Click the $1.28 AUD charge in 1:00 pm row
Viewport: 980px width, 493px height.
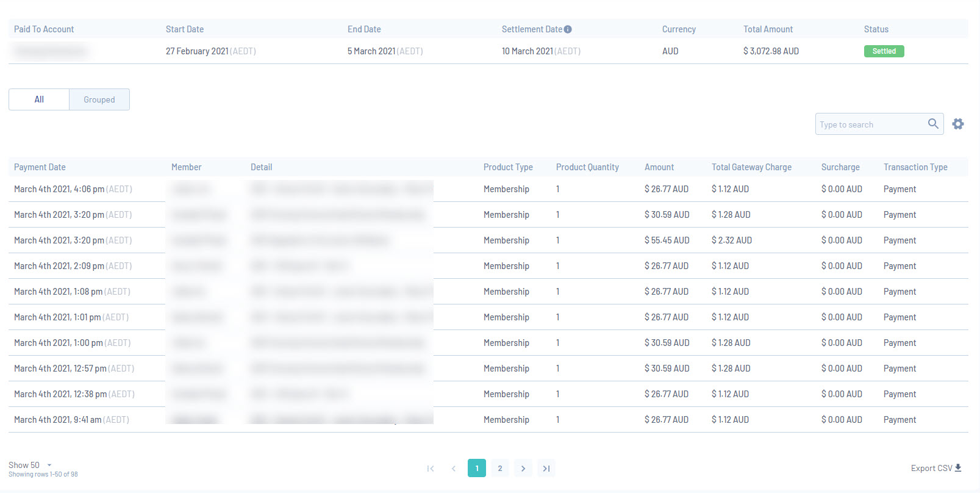tap(731, 343)
